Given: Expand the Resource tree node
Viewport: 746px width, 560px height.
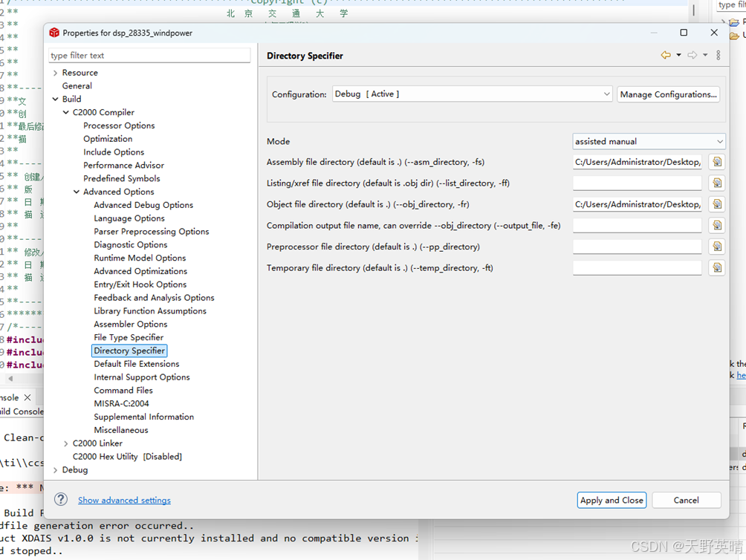Looking at the screenshot, I should coord(55,73).
